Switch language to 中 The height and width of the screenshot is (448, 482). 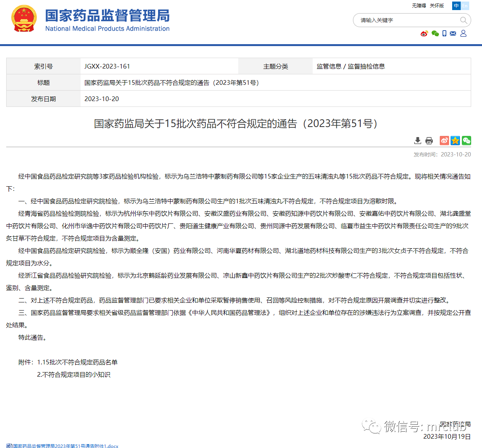tap(456, 6)
